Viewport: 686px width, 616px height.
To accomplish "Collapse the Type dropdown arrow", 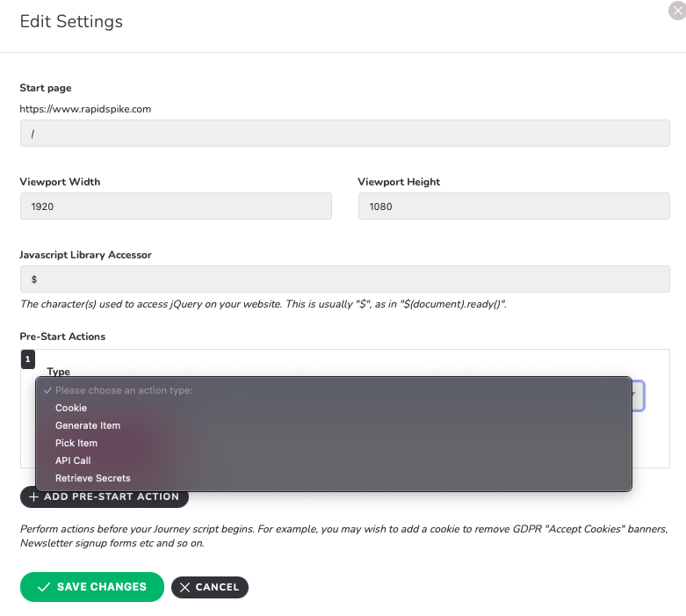I will (x=635, y=395).
